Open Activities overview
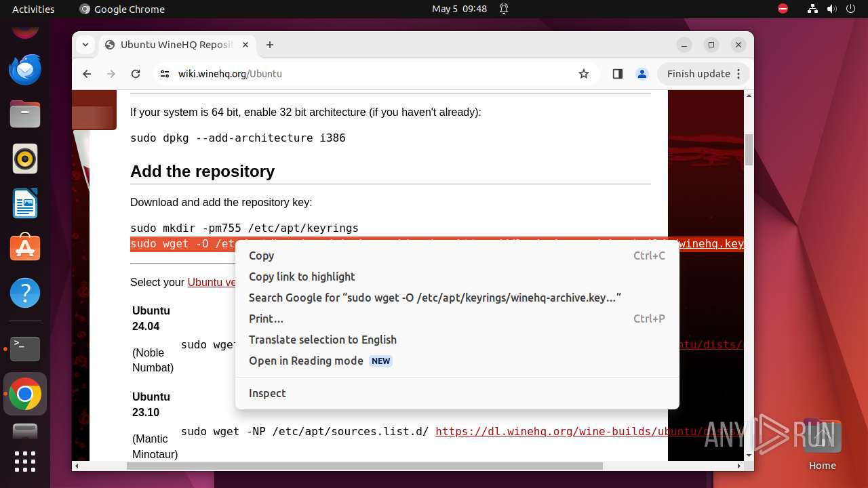Viewport: 868px width, 488px height. [x=33, y=9]
